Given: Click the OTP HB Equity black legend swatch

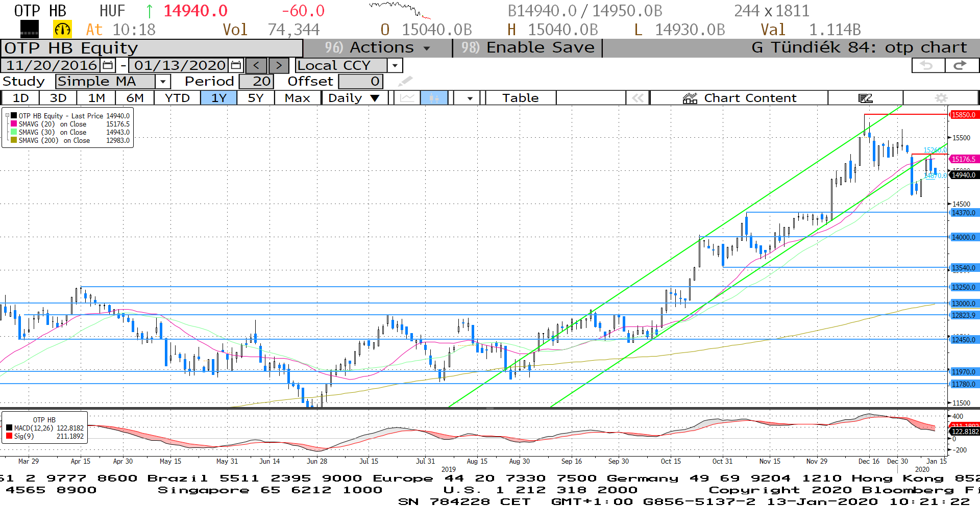Looking at the screenshot, I should point(14,116).
